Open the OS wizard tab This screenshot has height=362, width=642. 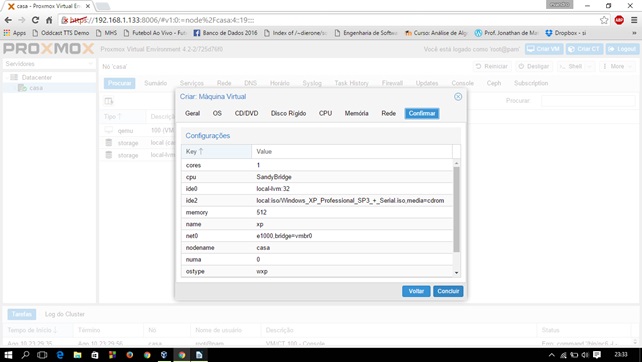pyautogui.click(x=217, y=113)
